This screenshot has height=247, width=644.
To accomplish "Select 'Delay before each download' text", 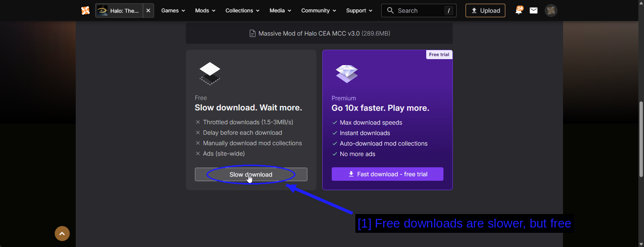I will [243, 132].
